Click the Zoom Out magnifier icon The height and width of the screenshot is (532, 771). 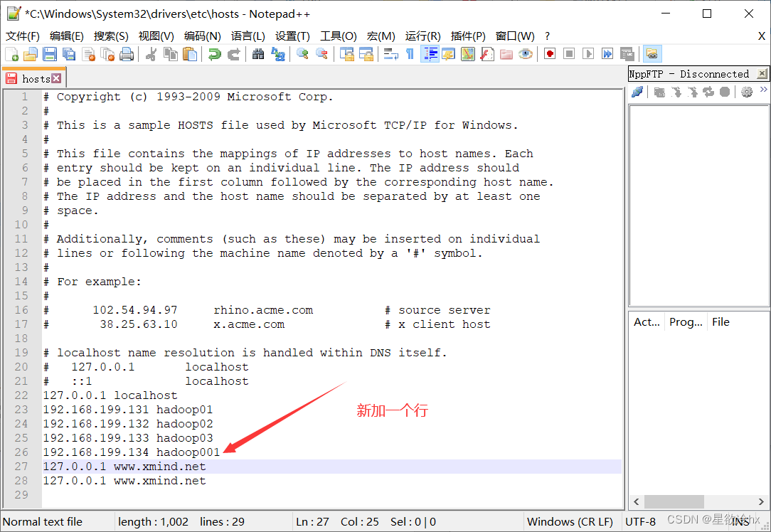[321, 54]
